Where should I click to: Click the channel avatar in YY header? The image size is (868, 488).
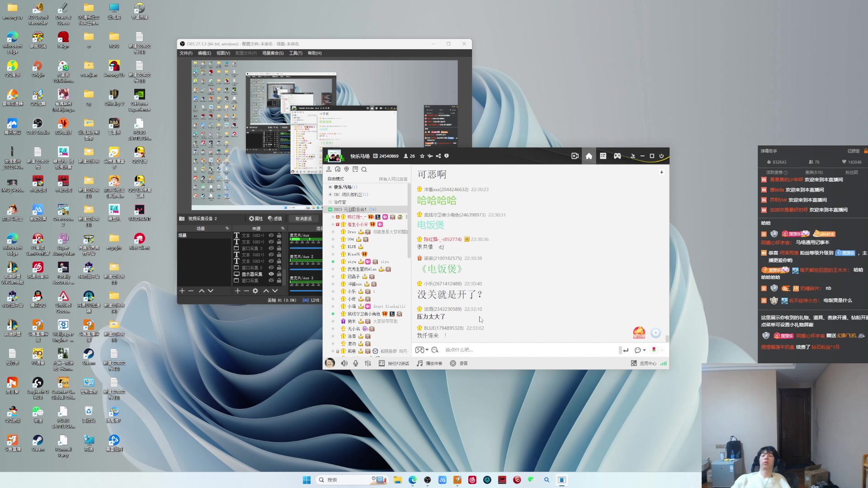tap(334, 156)
